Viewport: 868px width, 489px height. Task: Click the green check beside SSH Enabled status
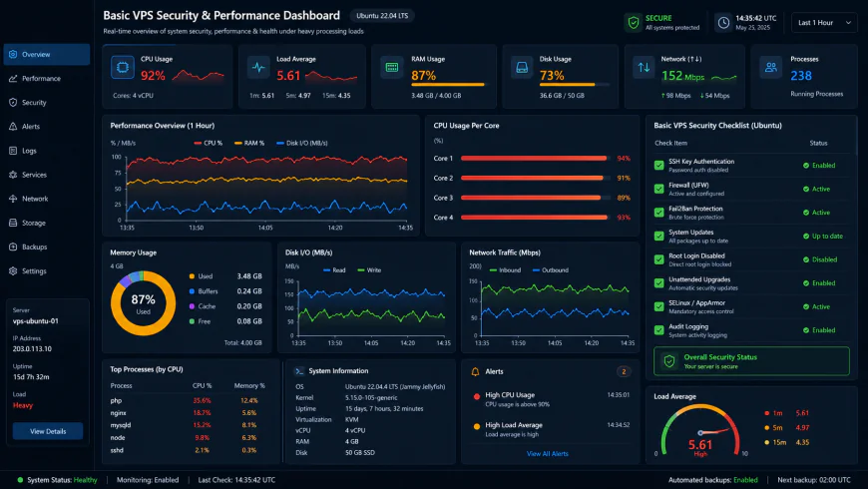(806, 166)
